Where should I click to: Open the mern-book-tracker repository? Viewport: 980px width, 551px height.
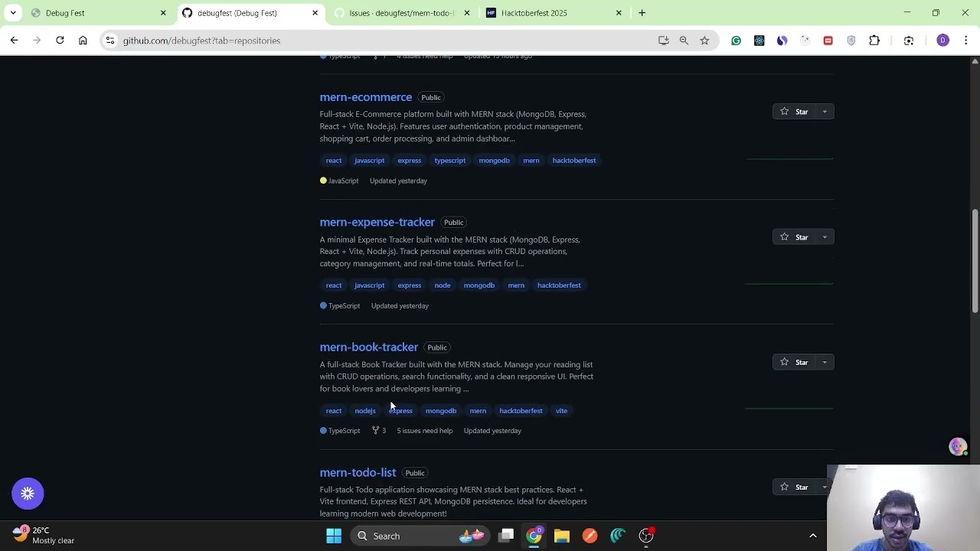click(368, 347)
